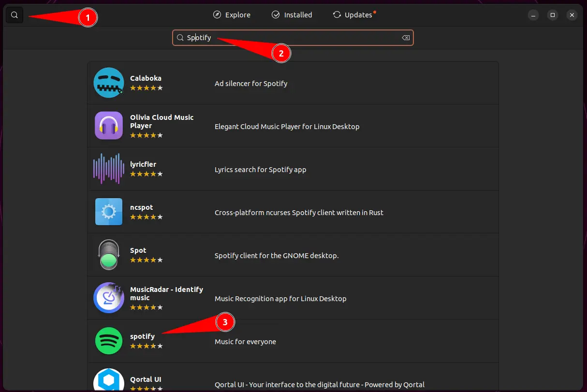
Task: Click the MusicRadar star rating
Action: point(147,307)
